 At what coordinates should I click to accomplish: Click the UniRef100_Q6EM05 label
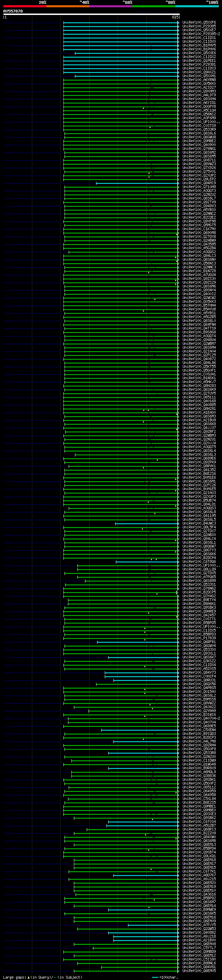coord(199,971)
